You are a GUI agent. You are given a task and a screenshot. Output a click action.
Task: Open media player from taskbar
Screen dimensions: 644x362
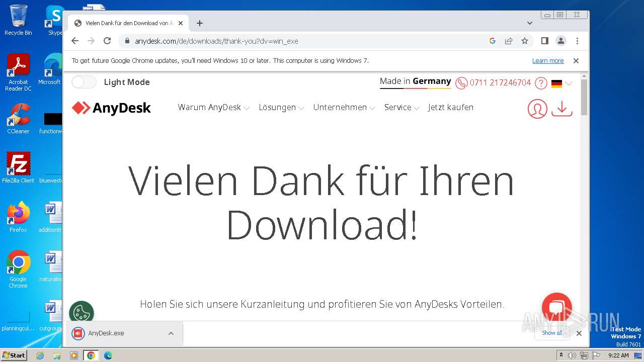tap(74, 355)
